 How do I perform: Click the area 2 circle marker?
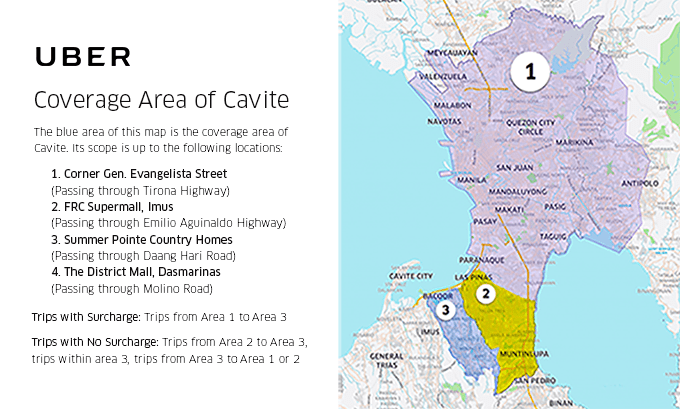pyautogui.click(x=486, y=294)
